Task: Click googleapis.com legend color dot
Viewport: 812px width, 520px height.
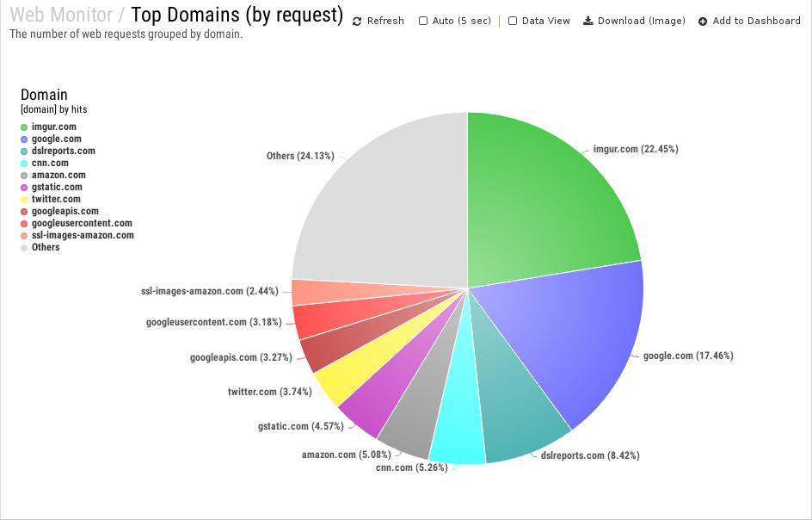Action: click(24, 212)
